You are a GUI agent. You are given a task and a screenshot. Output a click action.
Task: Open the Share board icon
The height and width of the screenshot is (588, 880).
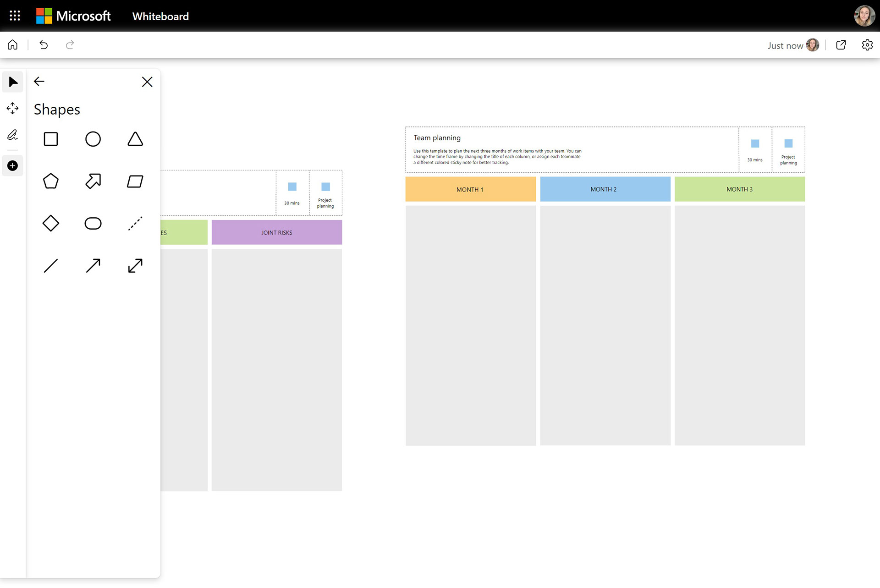coord(841,45)
